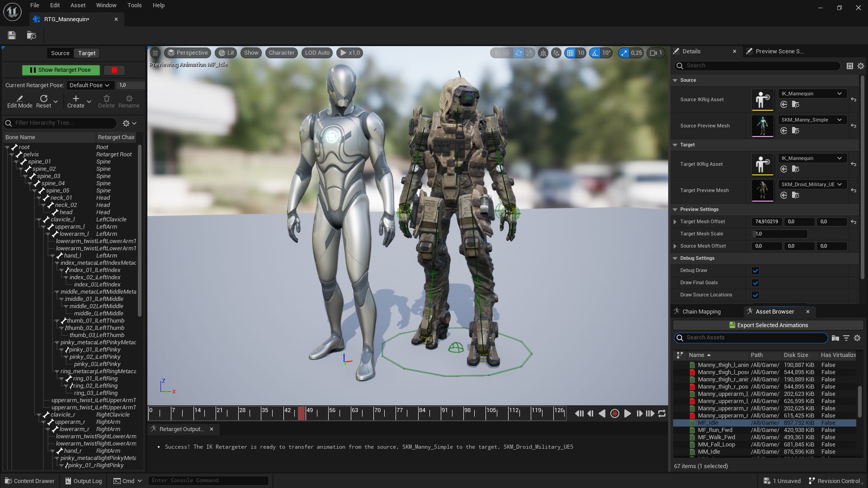The image size is (868, 488).
Task: Open Details panel view options grid icon
Action: tap(849, 66)
